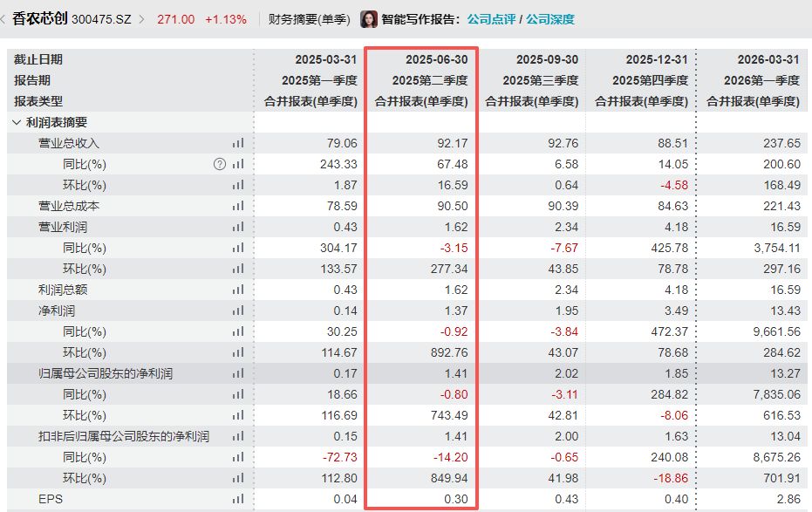The height and width of the screenshot is (512, 812).
Task: Select the 2025-06-30 column header
Action: click(437, 59)
